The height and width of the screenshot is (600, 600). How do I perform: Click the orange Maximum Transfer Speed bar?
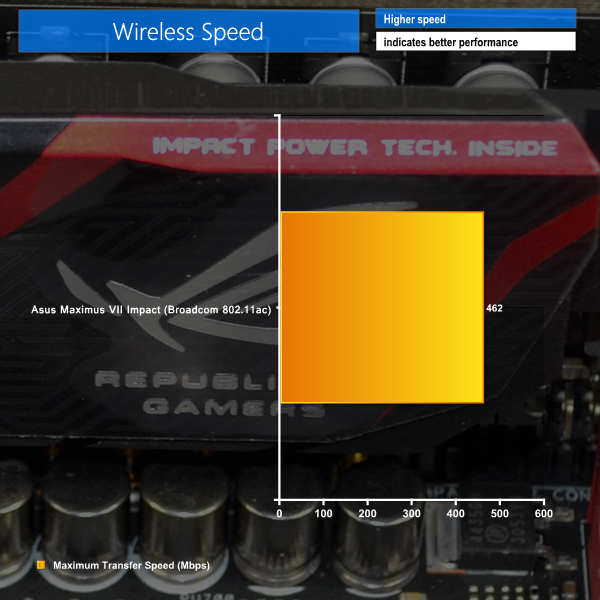point(382,307)
